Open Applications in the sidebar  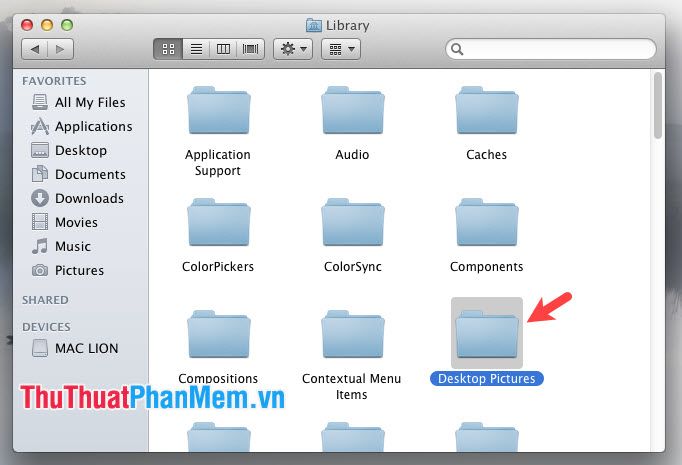82,126
